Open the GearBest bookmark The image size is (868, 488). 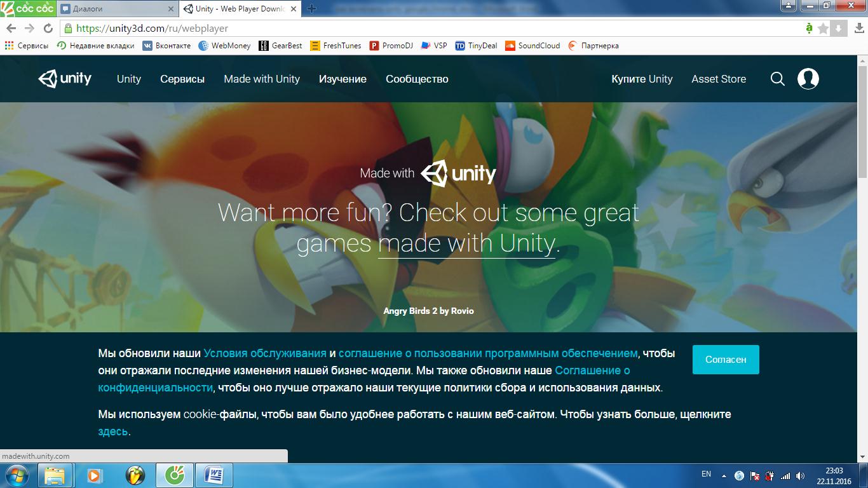[280, 46]
